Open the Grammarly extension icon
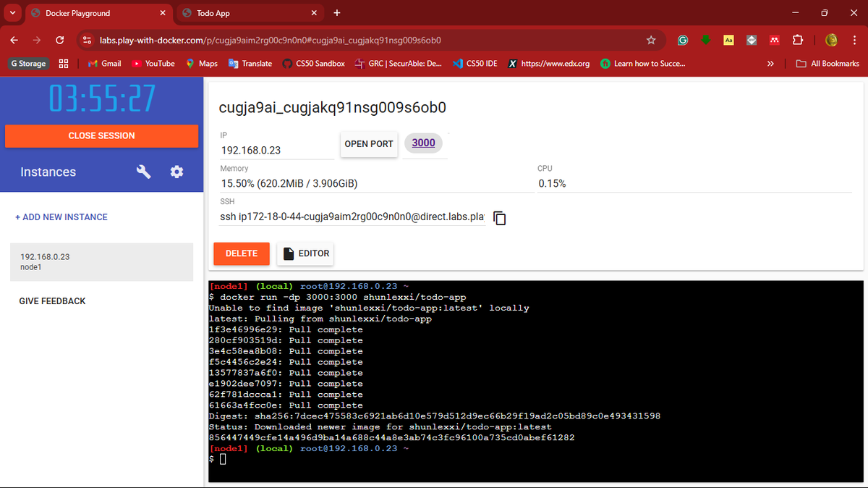The width and height of the screenshot is (868, 488). 683,40
